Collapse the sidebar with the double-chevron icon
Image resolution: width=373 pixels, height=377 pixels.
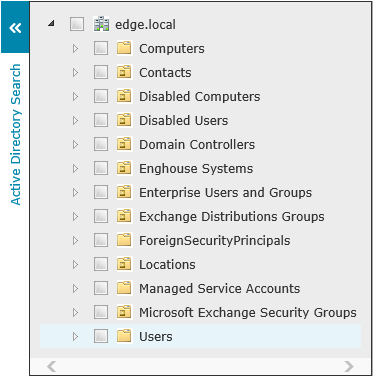(x=15, y=28)
